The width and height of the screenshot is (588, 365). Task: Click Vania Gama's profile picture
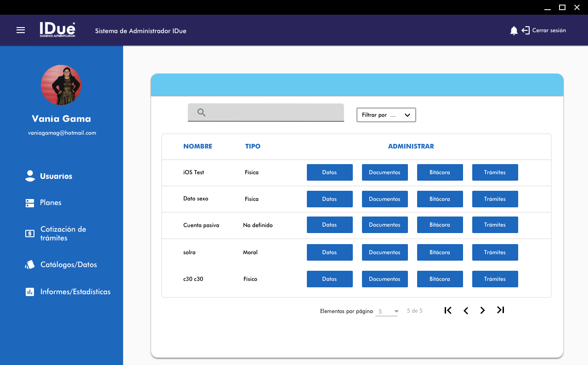point(61,85)
